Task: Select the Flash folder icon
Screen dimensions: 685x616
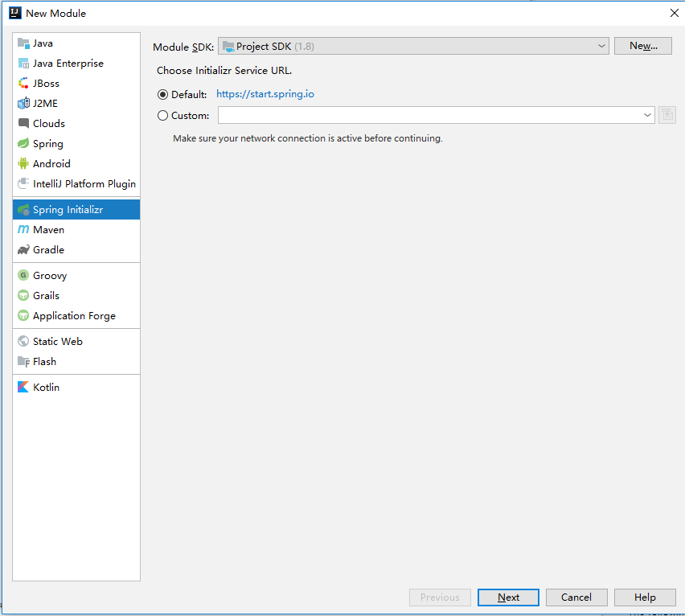Action: click(23, 361)
